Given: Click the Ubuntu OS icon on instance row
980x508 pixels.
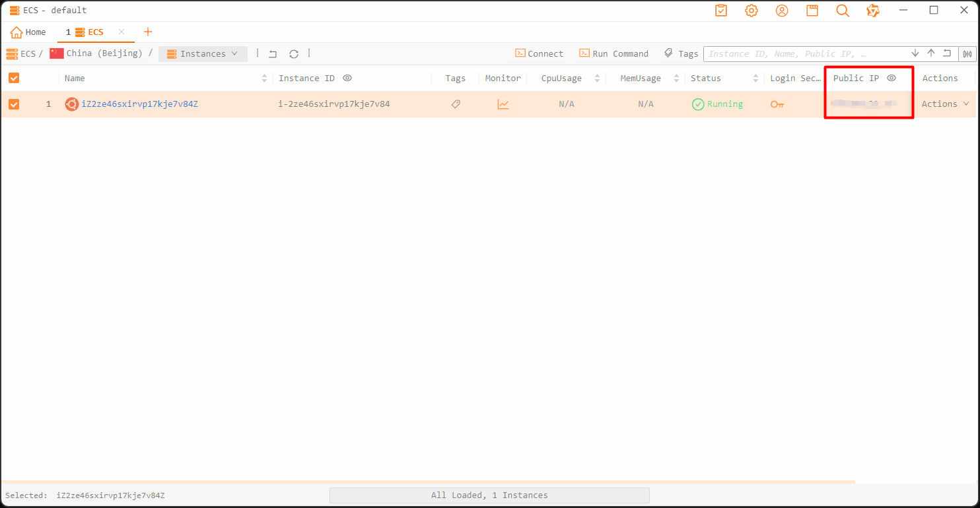Looking at the screenshot, I should [71, 104].
